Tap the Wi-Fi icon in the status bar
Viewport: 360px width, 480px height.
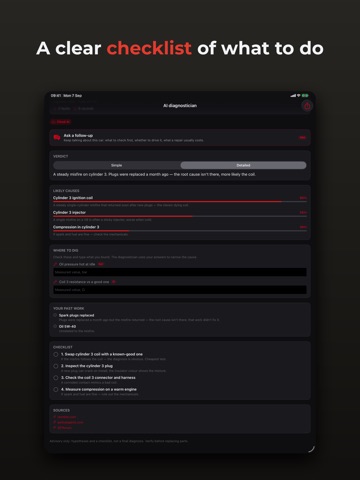298,95
